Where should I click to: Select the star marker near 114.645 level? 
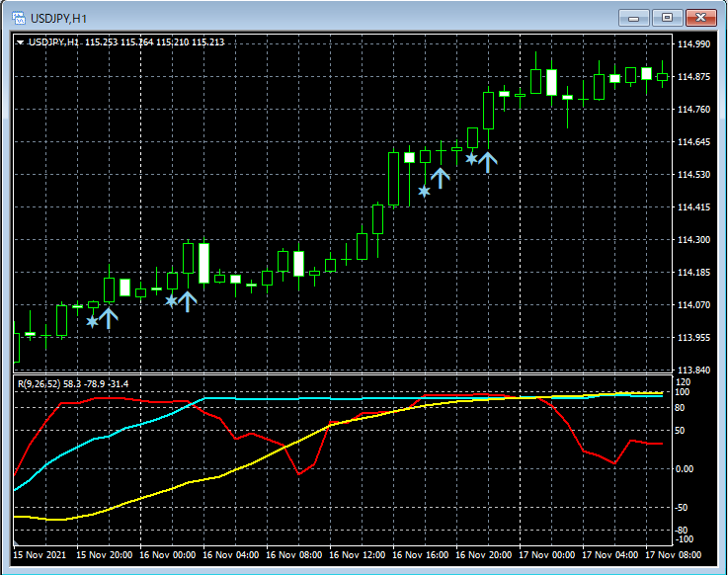point(471,159)
